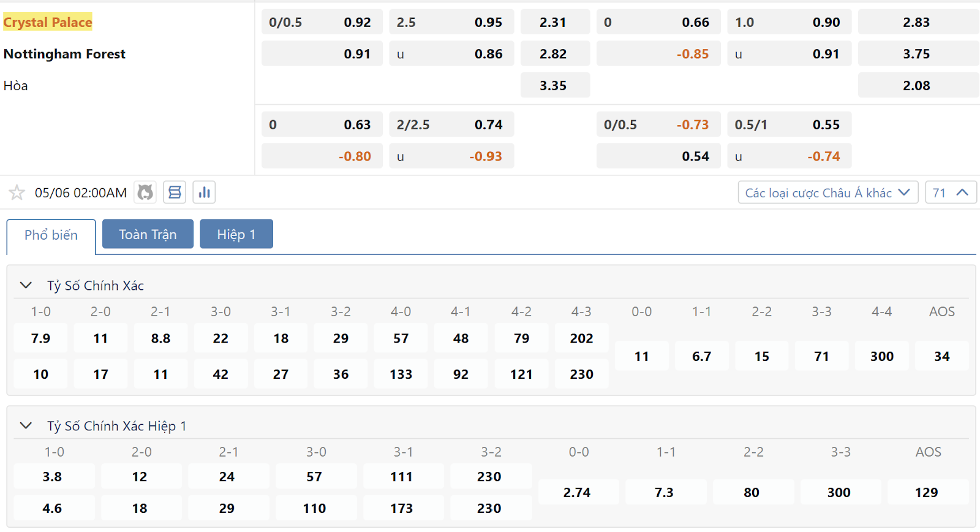This screenshot has width=980, height=532.
Task: Switch to the 'Phổ biến' tab
Action: point(51,235)
